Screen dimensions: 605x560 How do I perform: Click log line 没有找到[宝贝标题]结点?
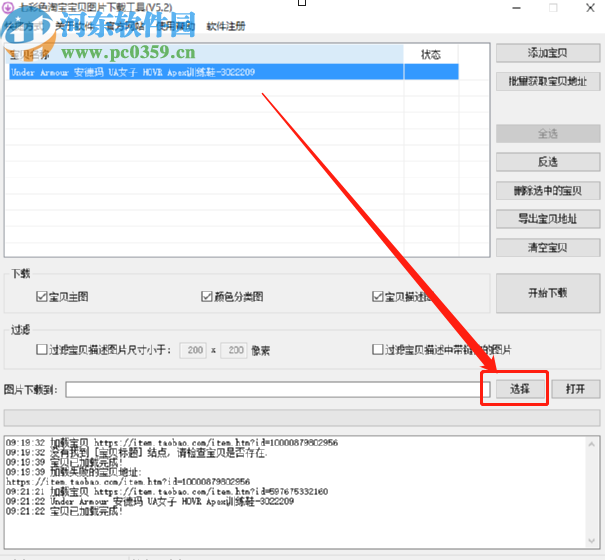(137, 452)
